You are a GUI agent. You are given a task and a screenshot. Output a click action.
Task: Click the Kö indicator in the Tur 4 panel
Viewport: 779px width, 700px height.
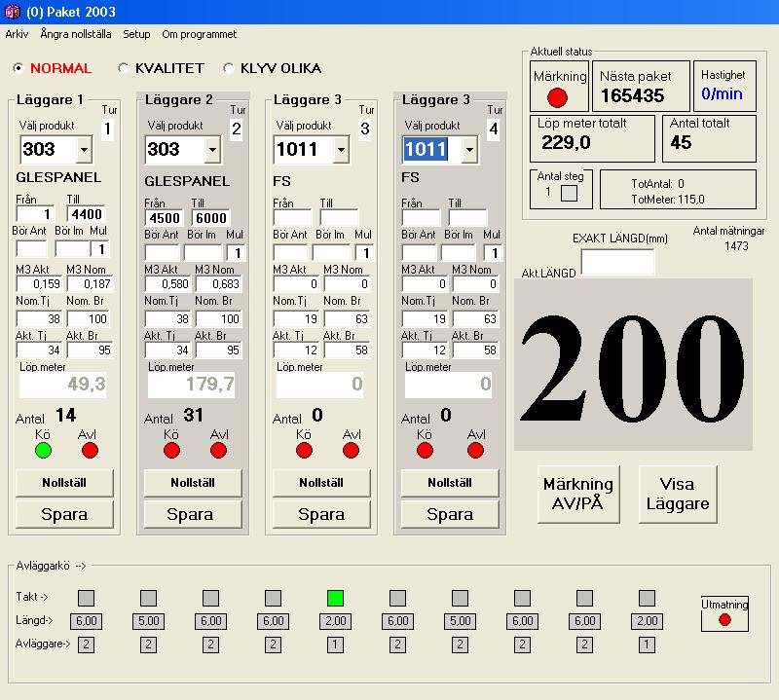425,451
